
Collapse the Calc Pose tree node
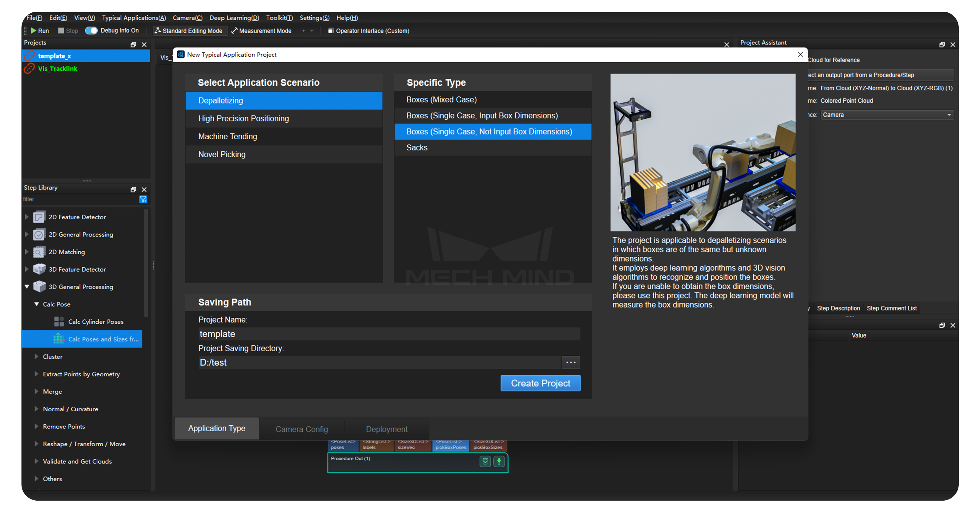tap(37, 304)
